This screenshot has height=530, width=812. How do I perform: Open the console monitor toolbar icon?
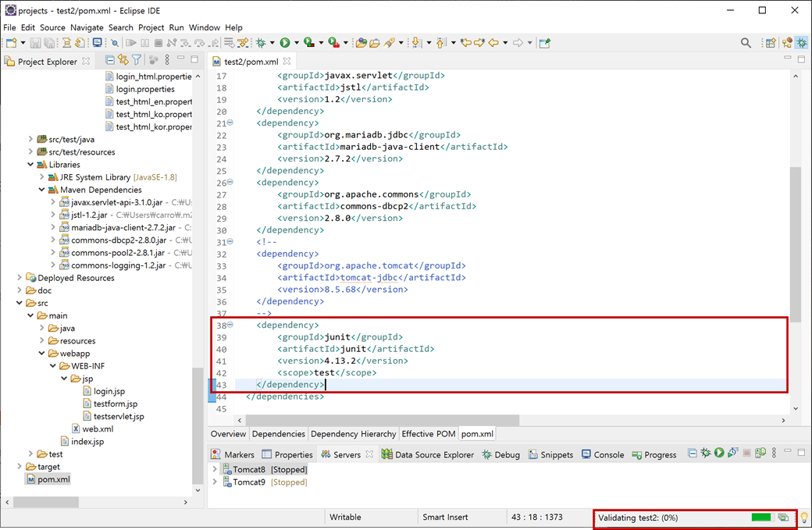97,43
